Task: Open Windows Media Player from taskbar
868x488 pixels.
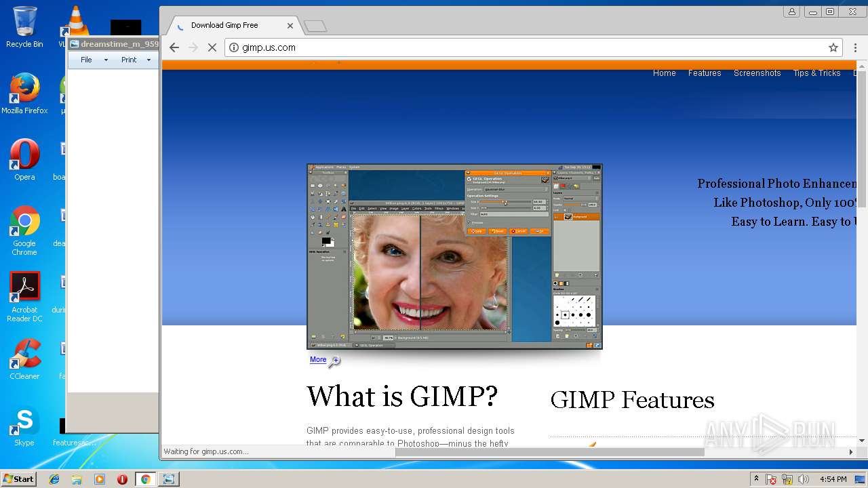Action: [100, 479]
